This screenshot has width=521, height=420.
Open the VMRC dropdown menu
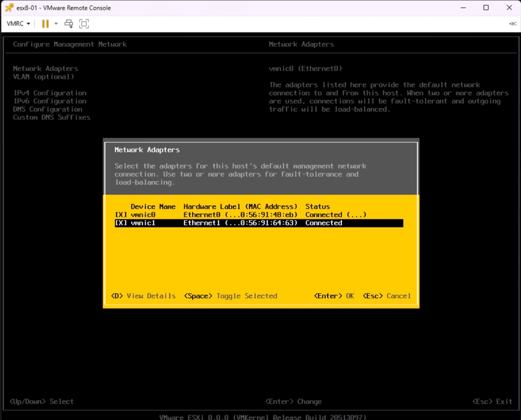[x=19, y=23]
